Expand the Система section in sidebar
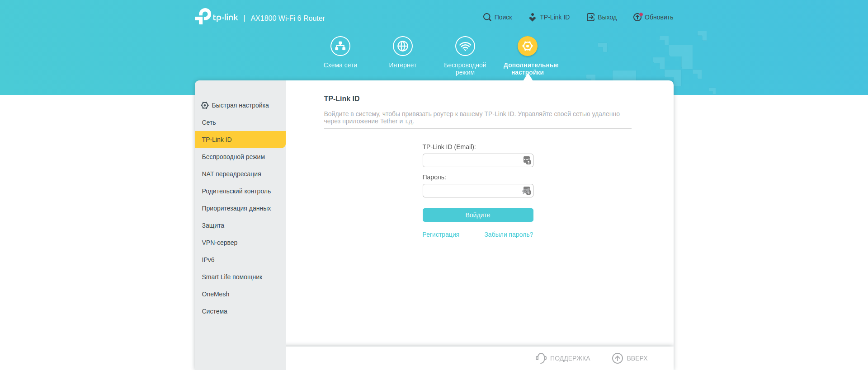The width and height of the screenshot is (868, 370). [x=214, y=311]
